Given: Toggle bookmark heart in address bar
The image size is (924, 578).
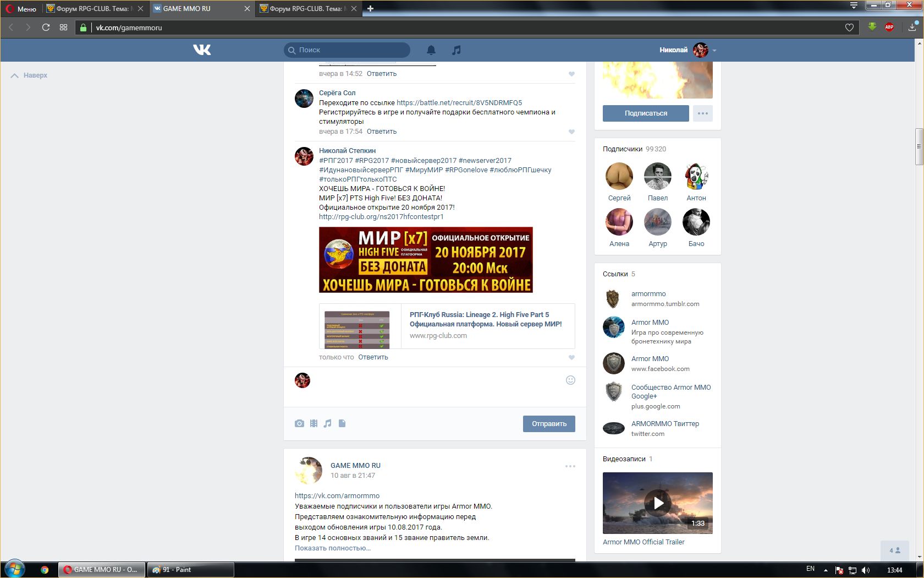Looking at the screenshot, I should click(x=849, y=28).
